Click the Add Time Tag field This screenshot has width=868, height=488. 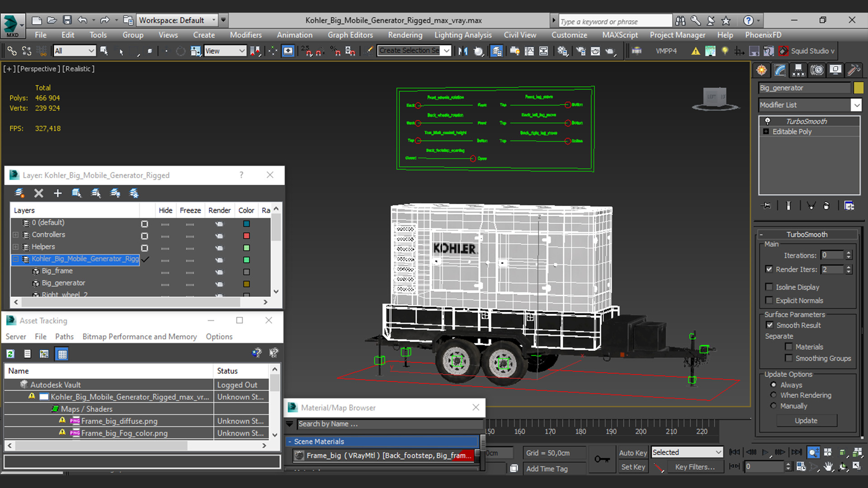(x=554, y=469)
